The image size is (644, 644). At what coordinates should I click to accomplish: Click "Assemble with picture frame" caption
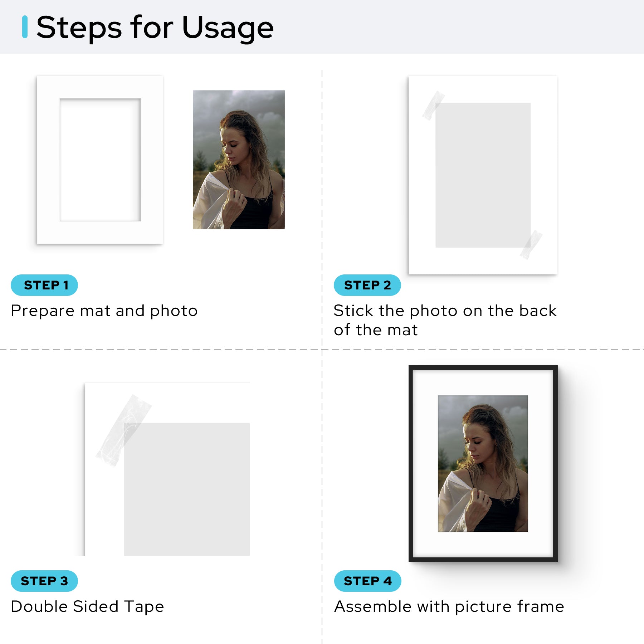click(449, 606)
